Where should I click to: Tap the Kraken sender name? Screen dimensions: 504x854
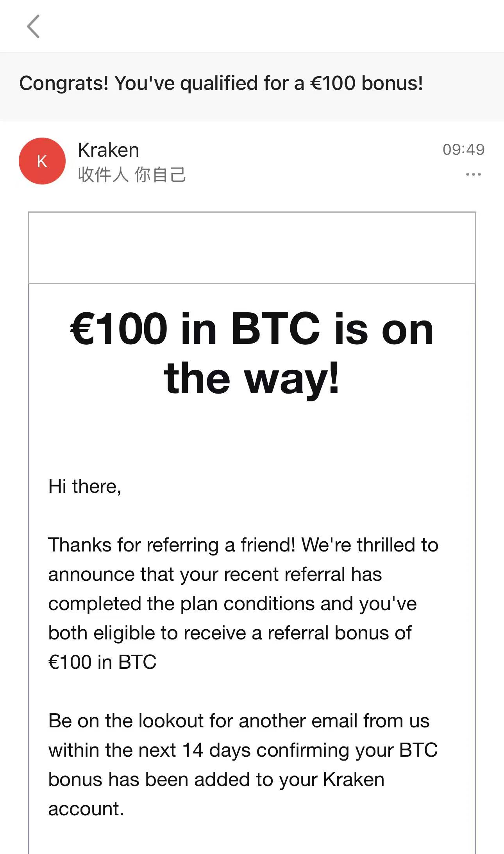109,150
